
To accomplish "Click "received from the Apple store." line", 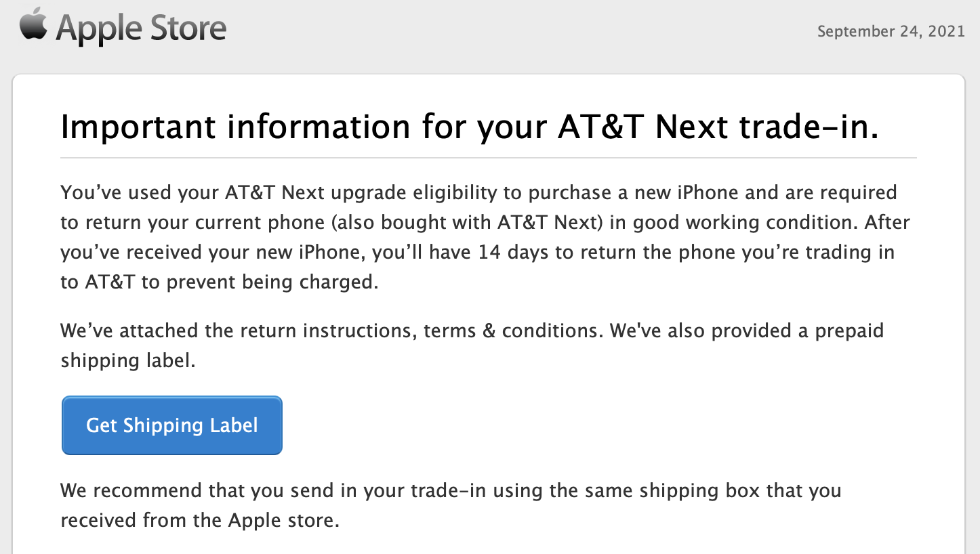I will click(199, 521).
